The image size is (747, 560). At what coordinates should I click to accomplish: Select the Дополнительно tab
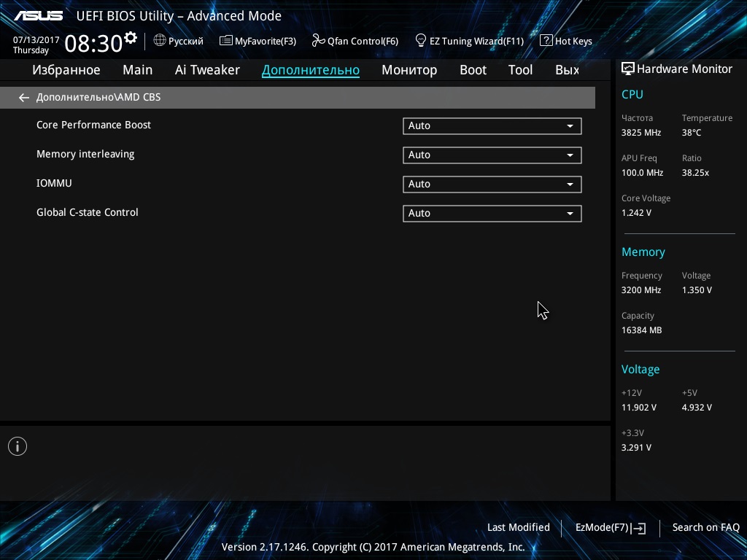311,70
